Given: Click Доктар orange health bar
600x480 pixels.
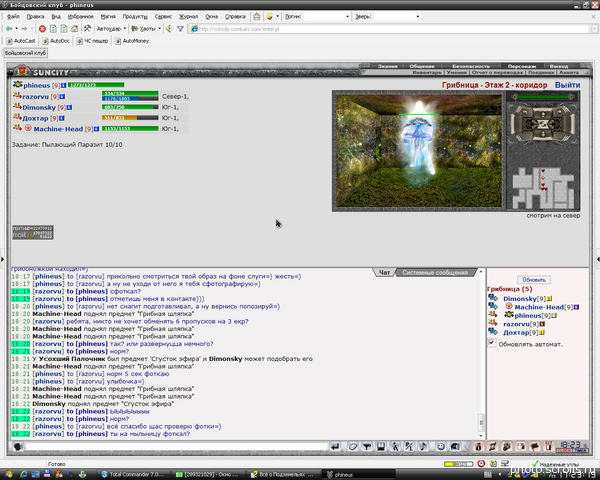Looking at the screenshot, I should click(x=130, y=118).
